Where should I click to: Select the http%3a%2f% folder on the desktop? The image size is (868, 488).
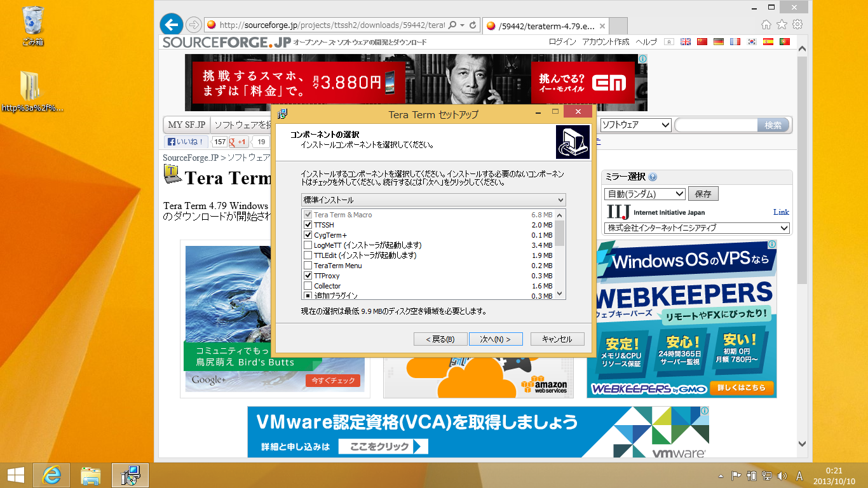[32, 91]
